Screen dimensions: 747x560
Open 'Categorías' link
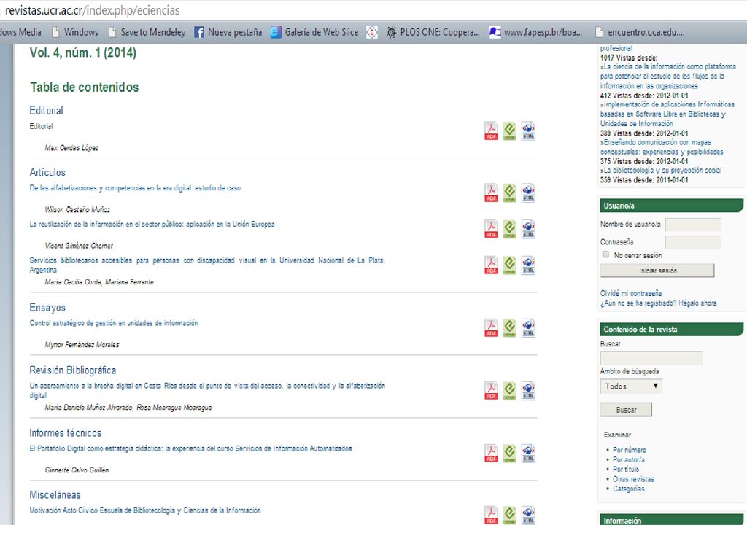click(628, 489)
